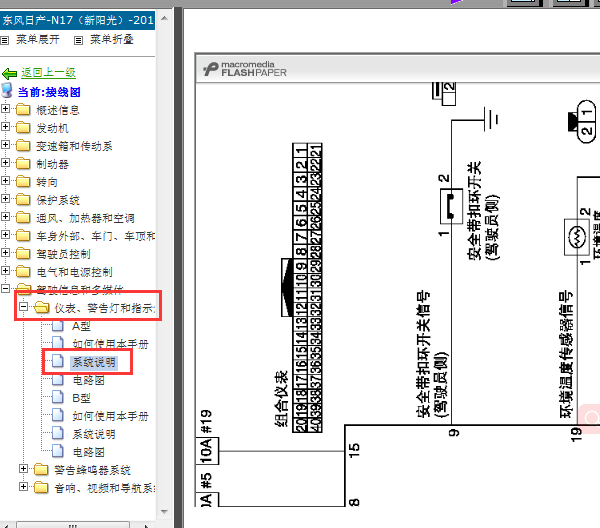
Task: Click the 安全带扣环开关 switch symbol
Action: (x=451, y=206)
